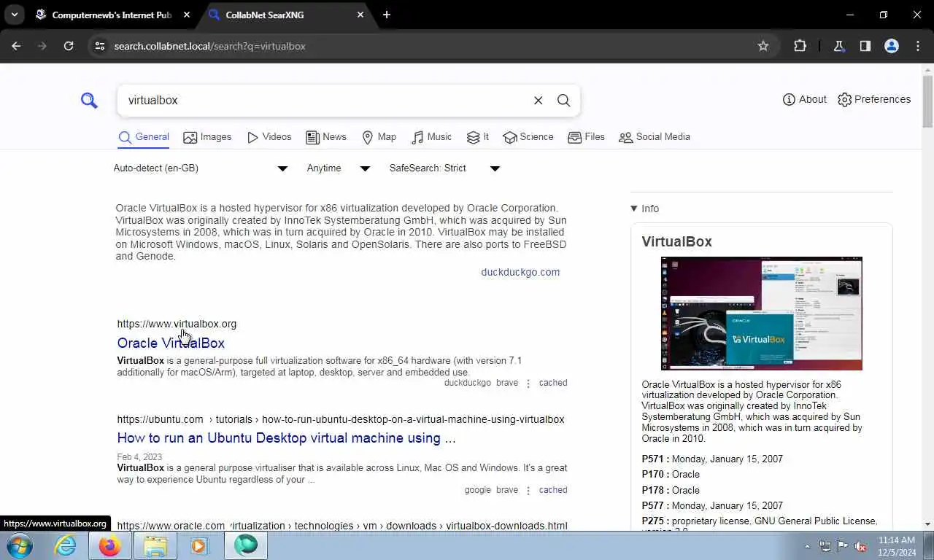Close the CollabNet SearXNG tab
The image size is (934, 560).
pyautogui.click(x=360, y=15)
